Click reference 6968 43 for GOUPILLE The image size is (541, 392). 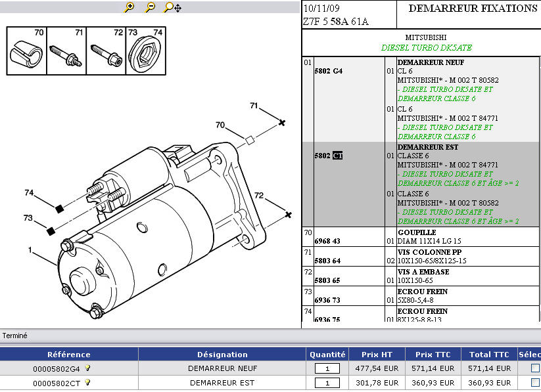[x=327, y=241]
